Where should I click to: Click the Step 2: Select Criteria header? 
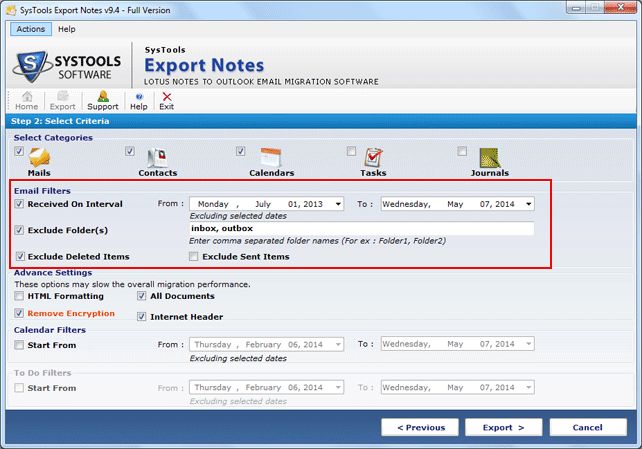click(x=60, y=121)
